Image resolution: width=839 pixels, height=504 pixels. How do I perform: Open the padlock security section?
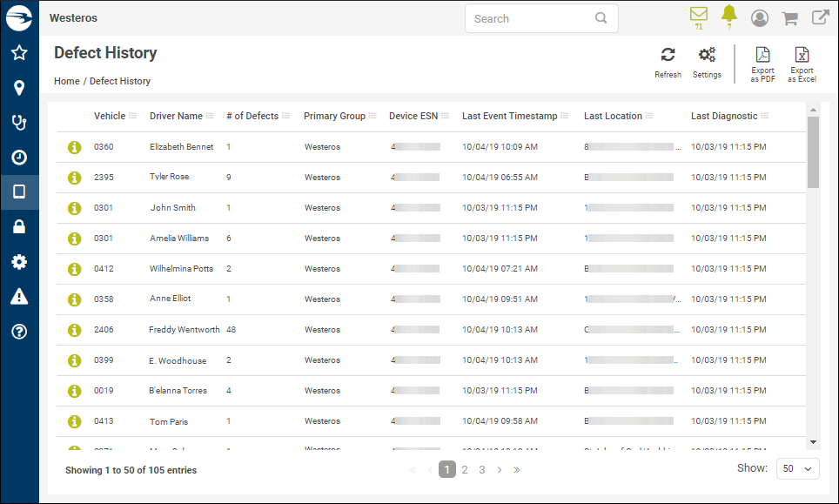tap(19, 226)
